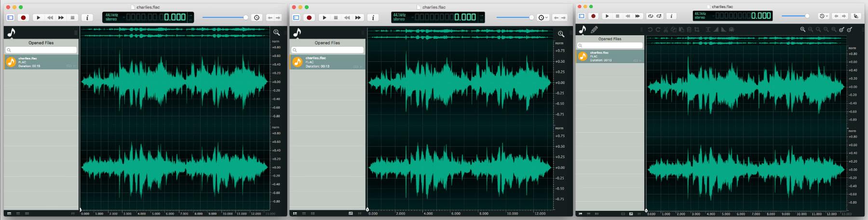Click effects icon at right window toolbar end
The width and height of the screenshot is (868, 220).
coord(856,16)
